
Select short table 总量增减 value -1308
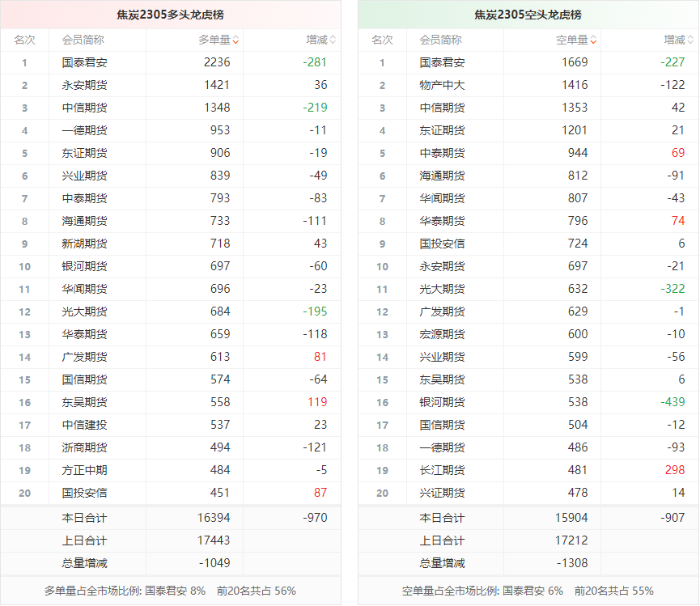point(571,563)
